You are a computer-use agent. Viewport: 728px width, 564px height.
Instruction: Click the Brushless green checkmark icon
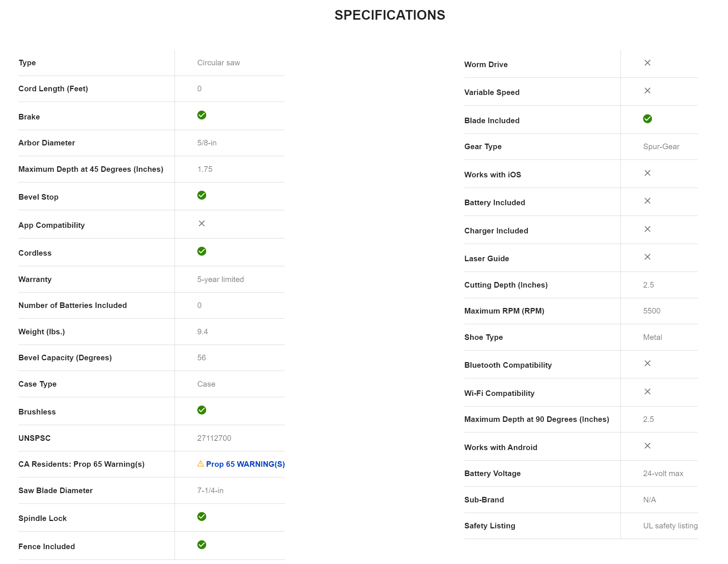point(202,410)
